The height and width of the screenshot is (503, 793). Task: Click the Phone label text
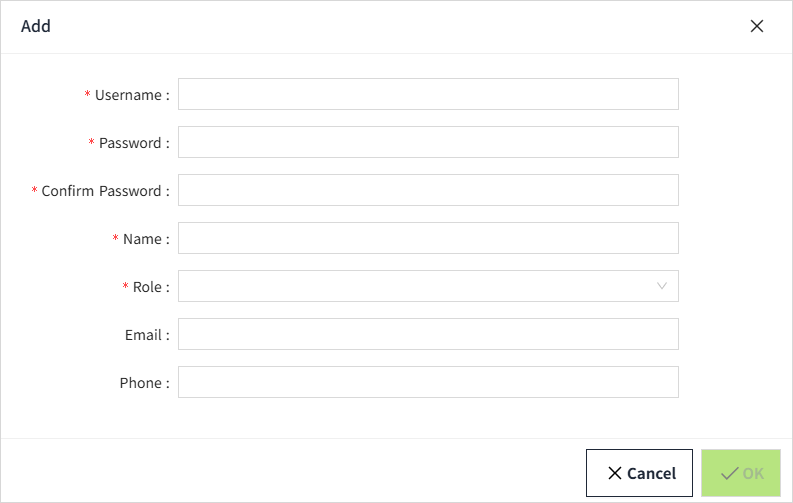[x=141, y=383]
